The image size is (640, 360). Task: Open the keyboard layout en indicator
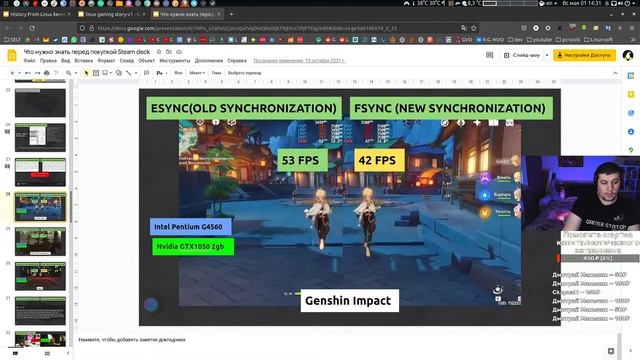[548, 3]
